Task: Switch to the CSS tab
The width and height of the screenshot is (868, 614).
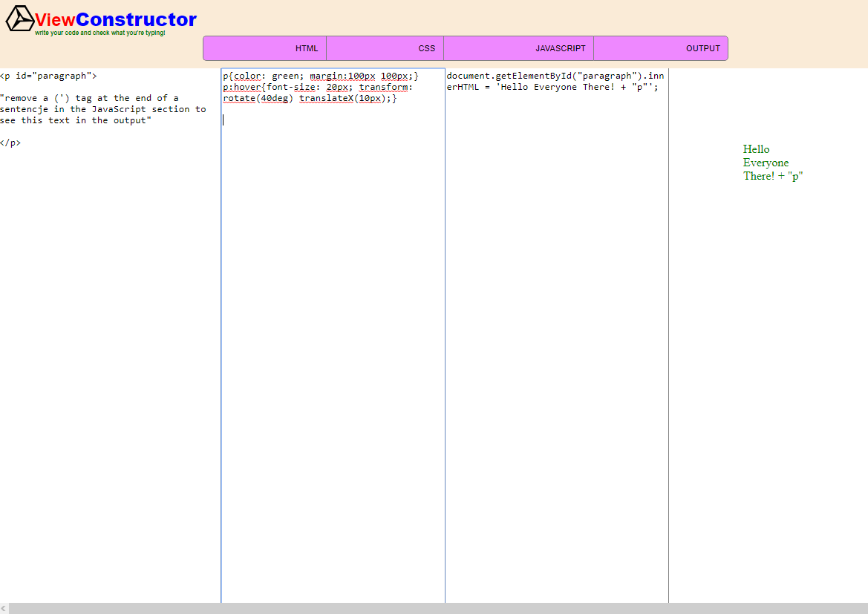Action: point(385,48)
